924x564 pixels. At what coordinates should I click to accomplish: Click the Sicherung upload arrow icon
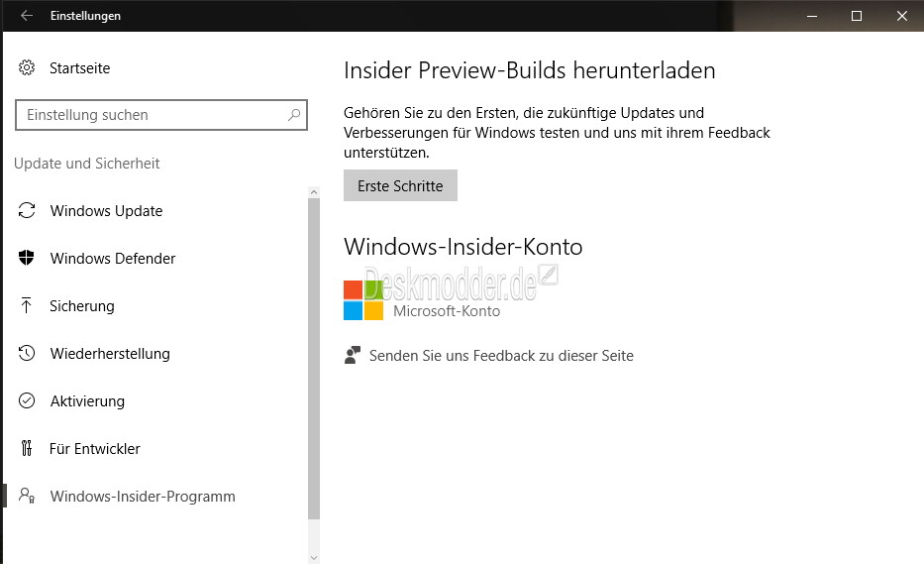point(27,305)
